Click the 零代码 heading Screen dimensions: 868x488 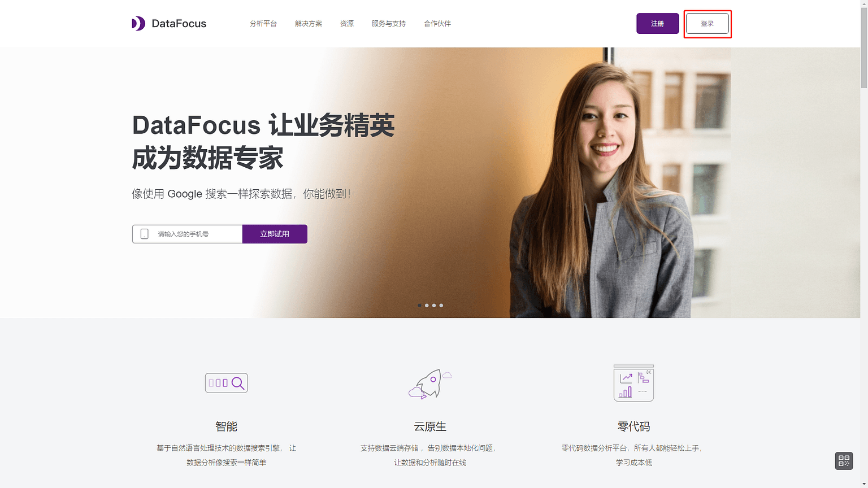633,426
